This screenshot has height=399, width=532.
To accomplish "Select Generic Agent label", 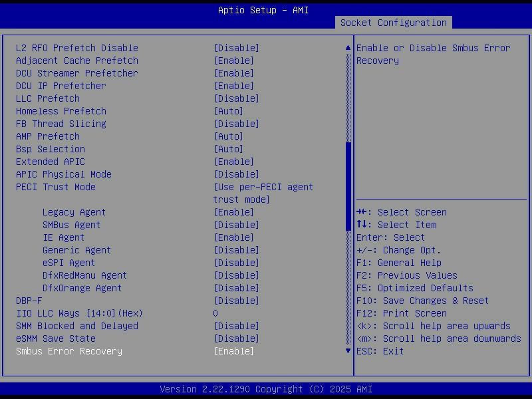I will point(76,250).
